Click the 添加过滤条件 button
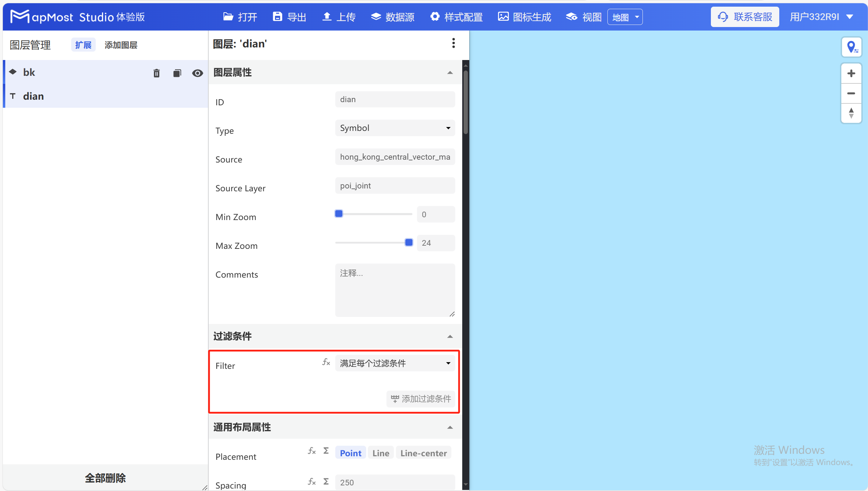The height and width of the screenshot is (491, 868). pyautogui.click(x=420, y=399)
